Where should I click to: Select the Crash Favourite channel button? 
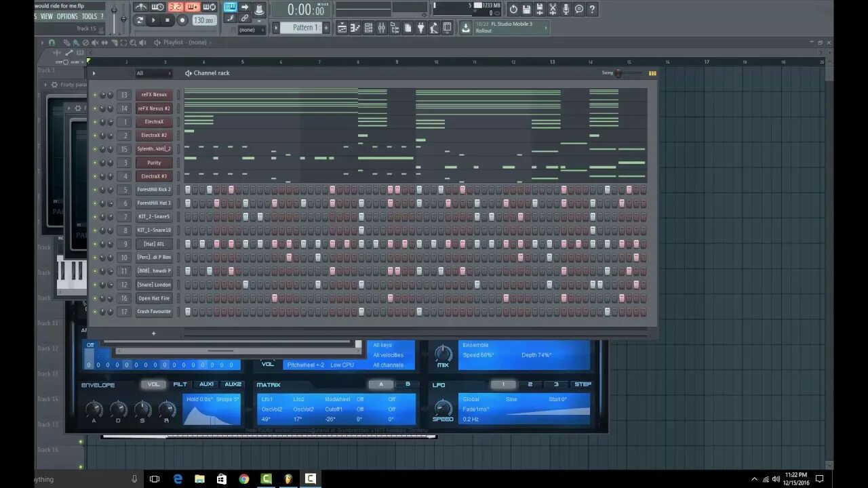pos(154,312)
